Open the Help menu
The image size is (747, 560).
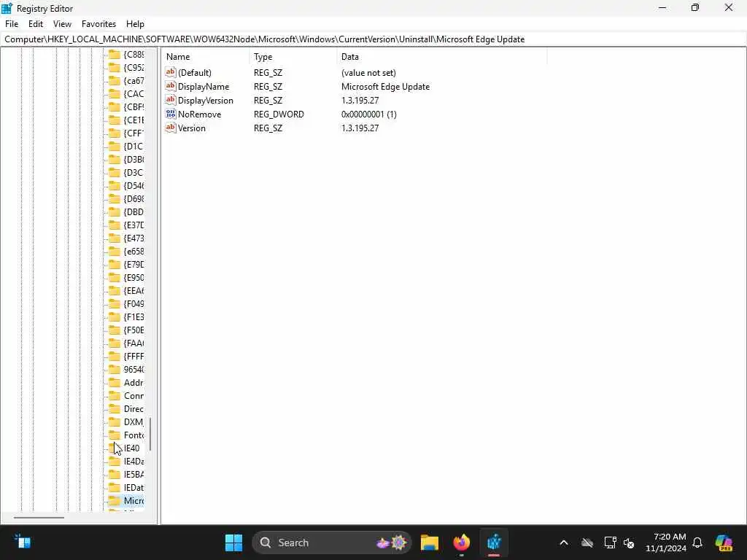pyautogui.click(x=135, y=24)
